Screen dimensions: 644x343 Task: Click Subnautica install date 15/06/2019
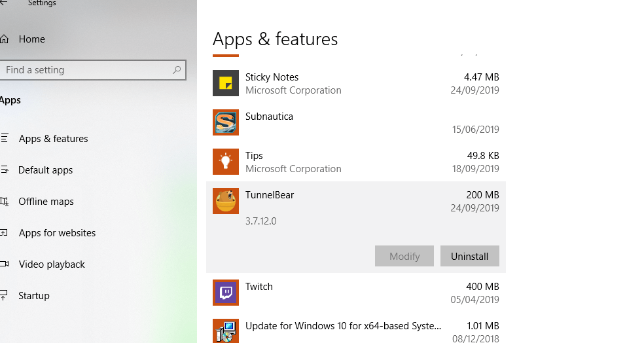[476, 130]
